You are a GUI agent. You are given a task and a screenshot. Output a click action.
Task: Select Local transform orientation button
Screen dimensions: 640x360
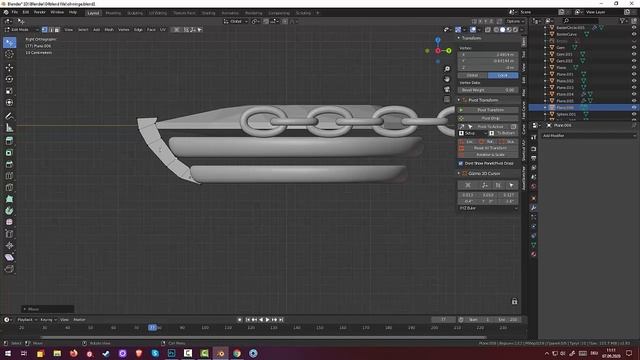point(503,76)
